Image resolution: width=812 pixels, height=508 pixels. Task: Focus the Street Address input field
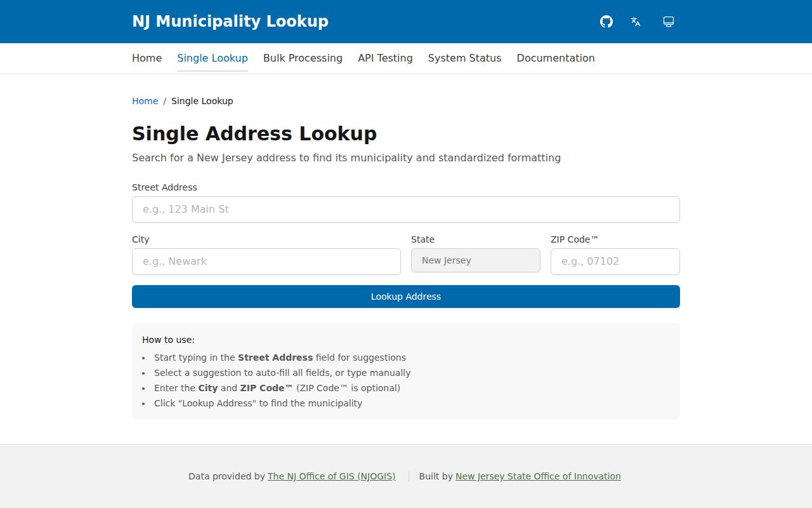[x=406, y=210]
